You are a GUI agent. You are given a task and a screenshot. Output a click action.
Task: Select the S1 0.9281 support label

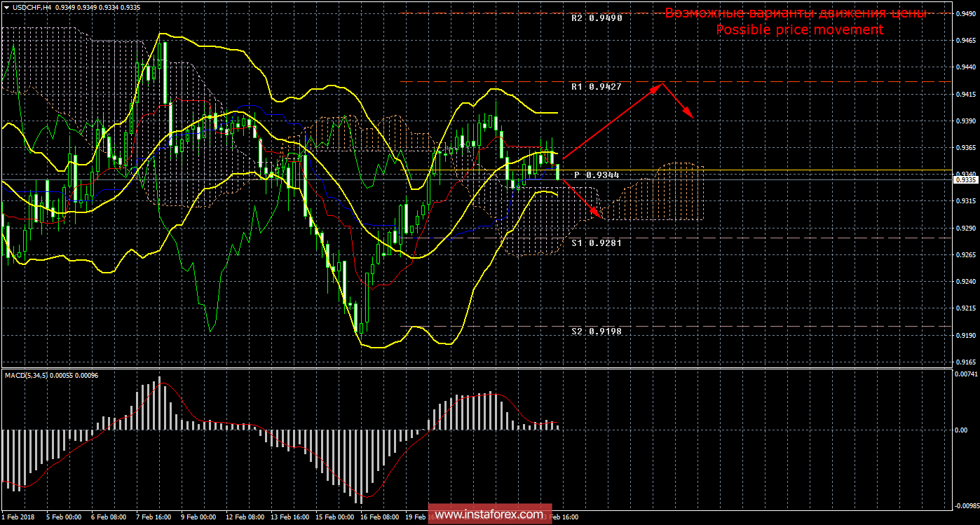(x=596, y=243)
